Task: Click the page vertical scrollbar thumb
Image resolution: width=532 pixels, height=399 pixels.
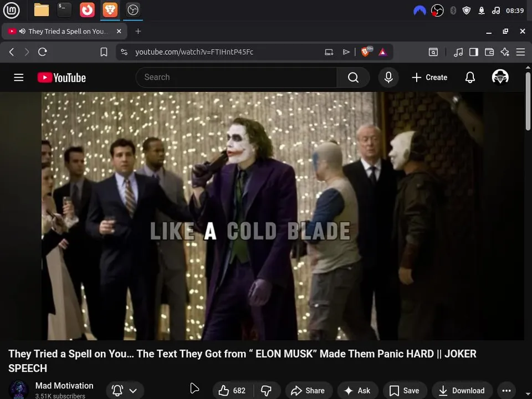Action: tap(528, 100)
